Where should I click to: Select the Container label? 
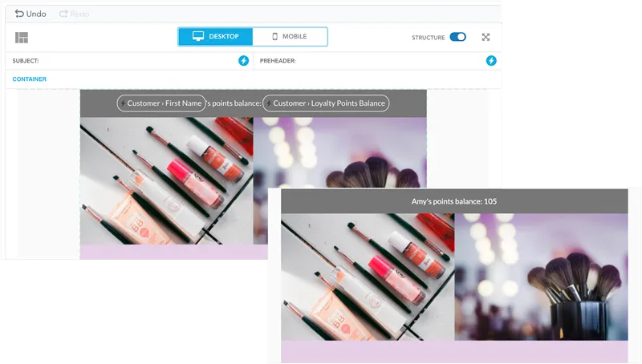coord(30,79)
